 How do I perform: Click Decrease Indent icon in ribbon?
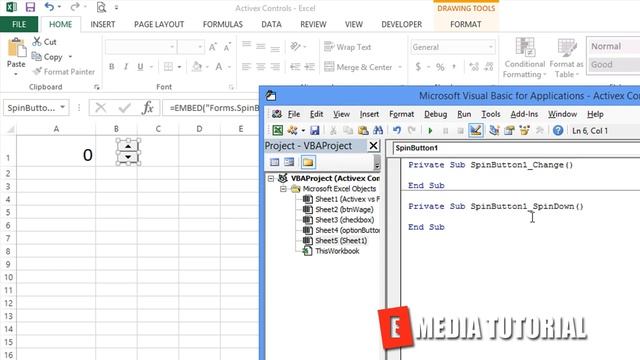[295, 67]
